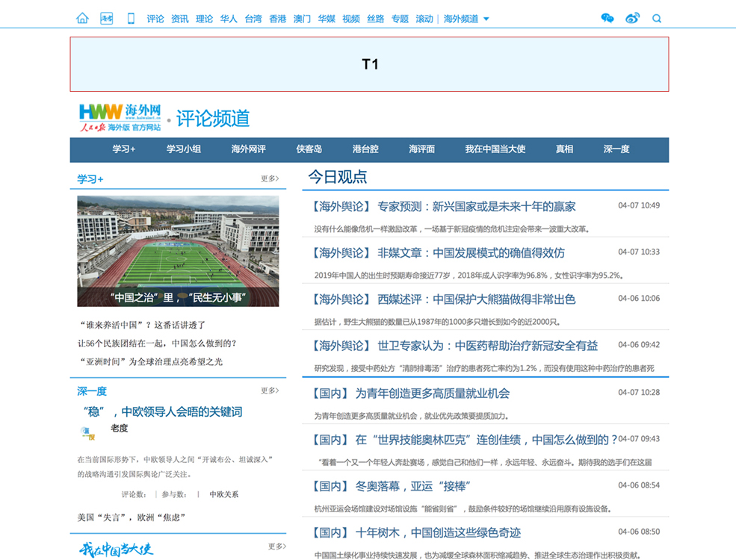736x560 pixels.
Task: Open the 深一度 section heading
Action: click(92, 391)
